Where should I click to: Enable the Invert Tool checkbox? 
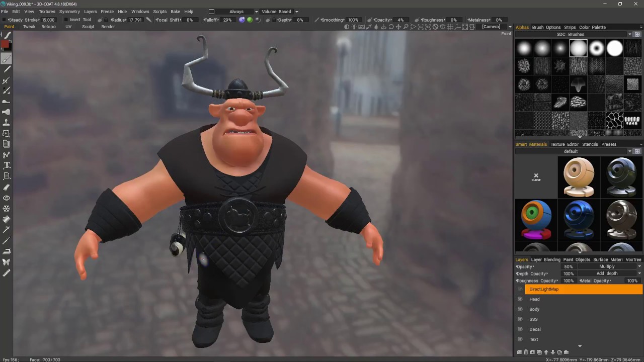pyautogui.click(x=66, y=20)
